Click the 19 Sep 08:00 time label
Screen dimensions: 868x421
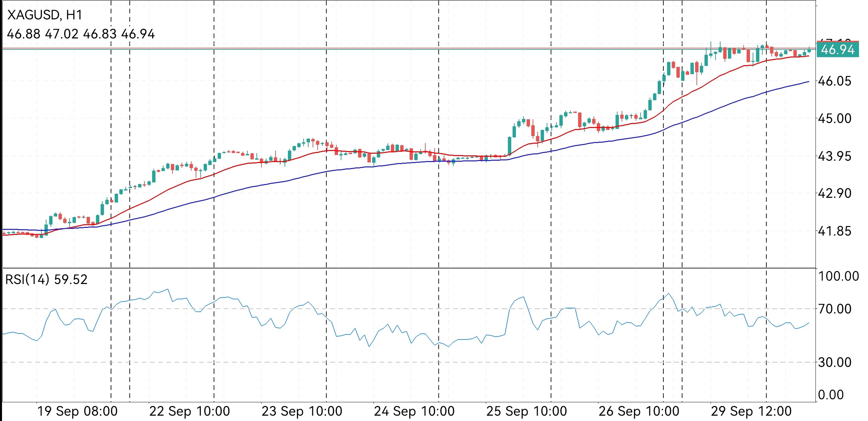(x=77, y=412)
